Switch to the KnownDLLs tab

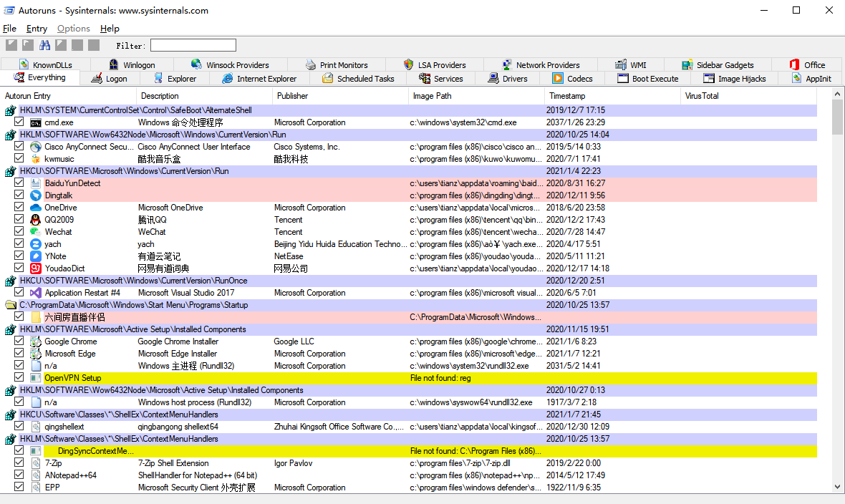click(x=46, y=64)
